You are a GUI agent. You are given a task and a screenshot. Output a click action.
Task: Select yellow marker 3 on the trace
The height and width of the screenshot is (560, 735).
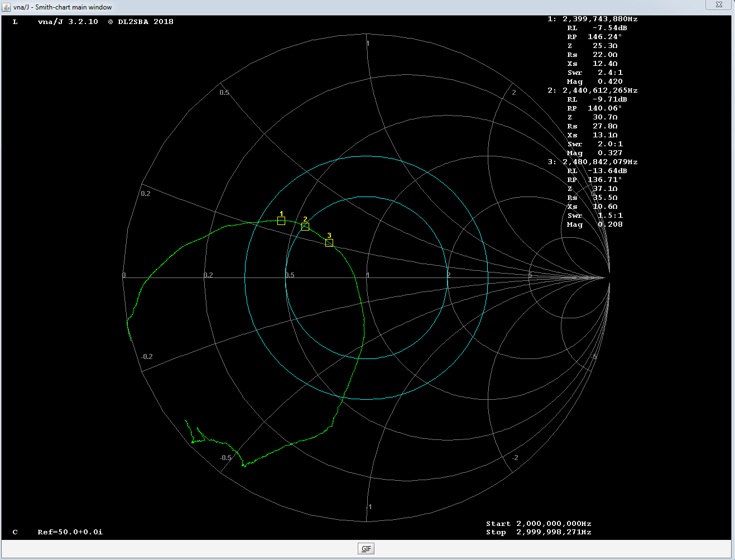(329, 243)
